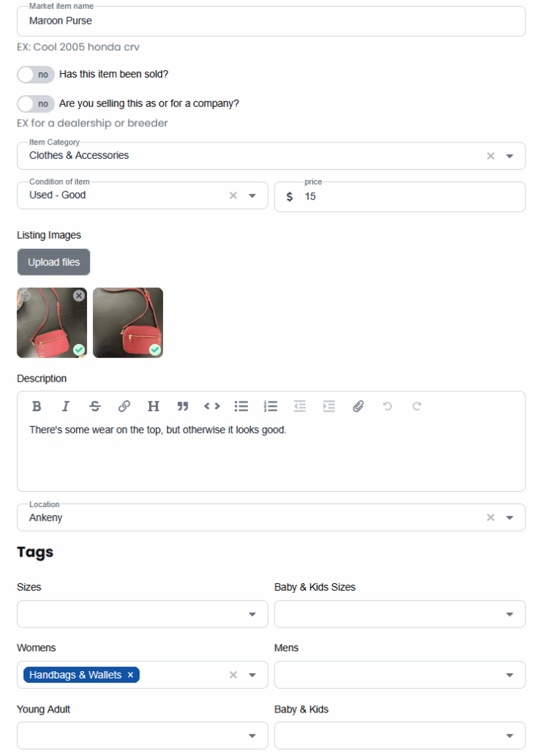Toggle 'Has this item been sold?' switch
Image resolution: width=558 pixels, height=756 pixels.
point(35,75)
